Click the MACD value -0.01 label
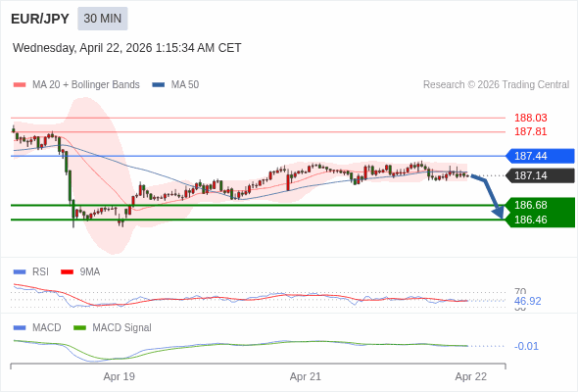 click(x=526, y=346)
